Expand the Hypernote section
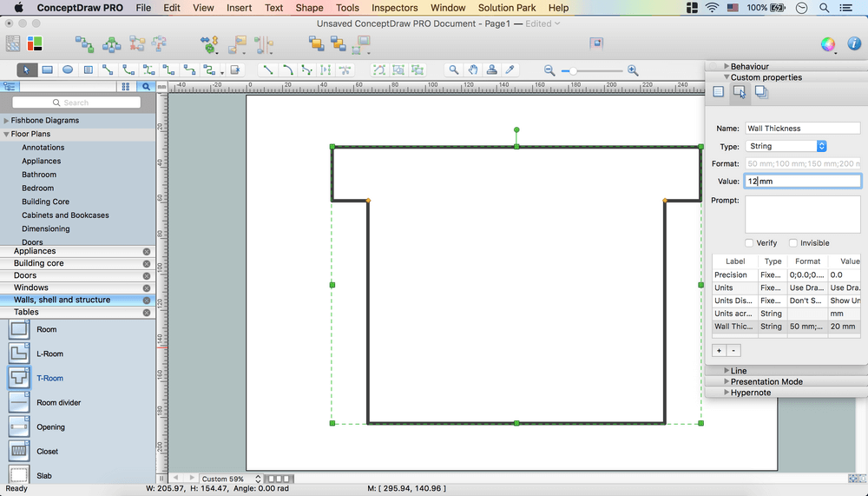Screen dimensions: 868x496 point(727,393)
